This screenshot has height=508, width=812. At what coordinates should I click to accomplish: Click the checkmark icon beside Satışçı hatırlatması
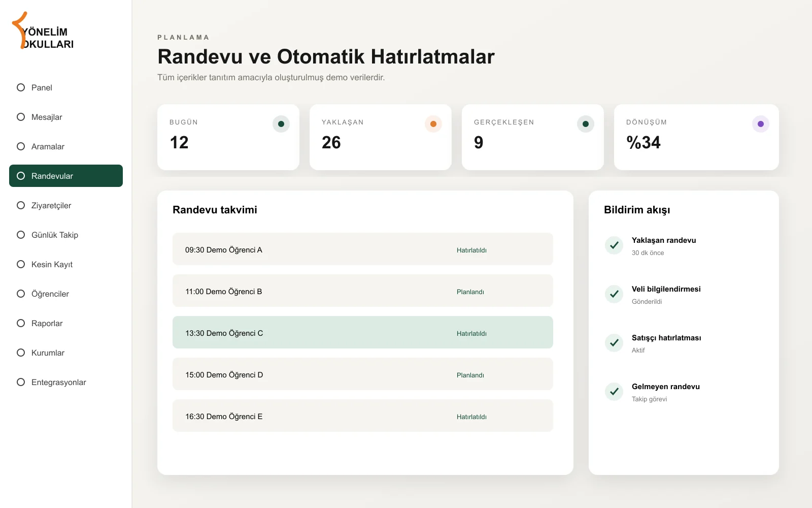pyautogui.click(x=614, y=343)
